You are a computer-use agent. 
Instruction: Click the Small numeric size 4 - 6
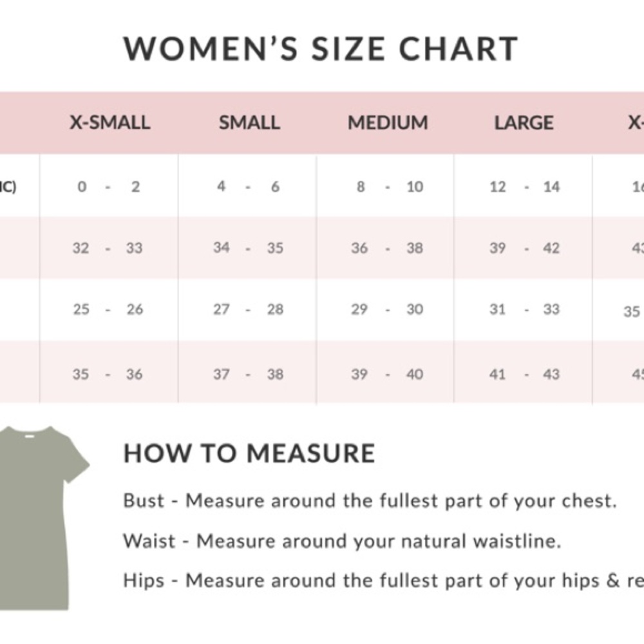pyautogui.click(x=248, y=187)
